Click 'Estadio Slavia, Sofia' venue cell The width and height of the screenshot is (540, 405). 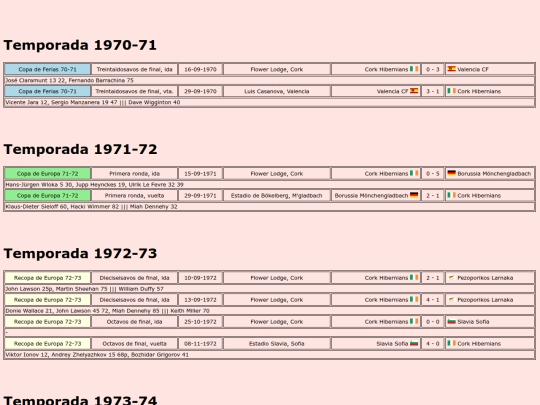(277, 344)
